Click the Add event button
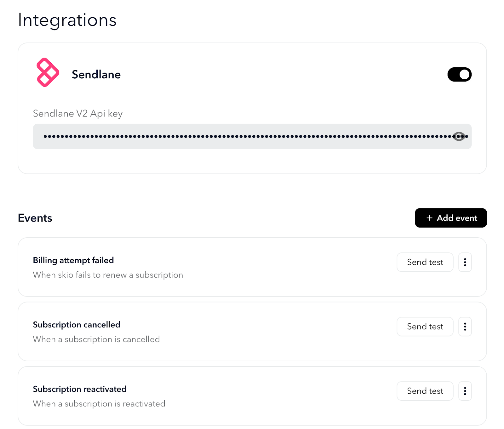The width and height of the screenshot is (504, 429). click(x=451, y=218)
